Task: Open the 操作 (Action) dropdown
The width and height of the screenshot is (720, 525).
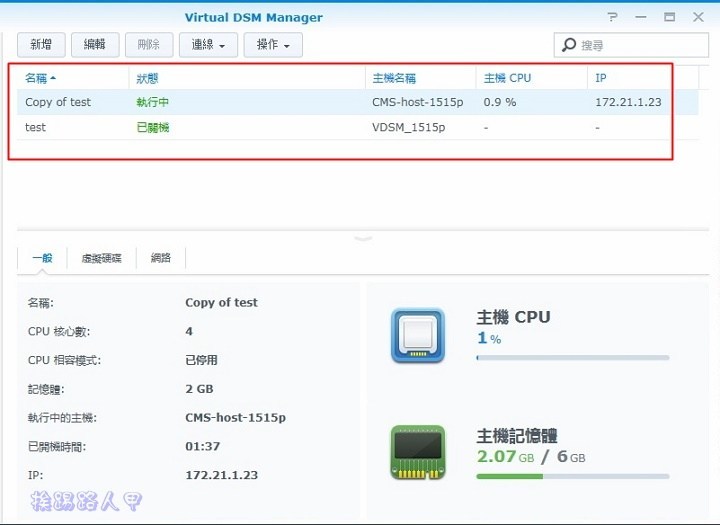Action: (273, 45)
